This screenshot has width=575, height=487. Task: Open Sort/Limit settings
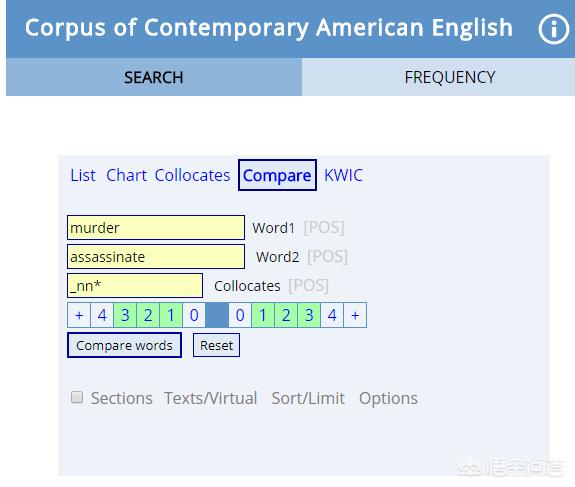[308, 398]
